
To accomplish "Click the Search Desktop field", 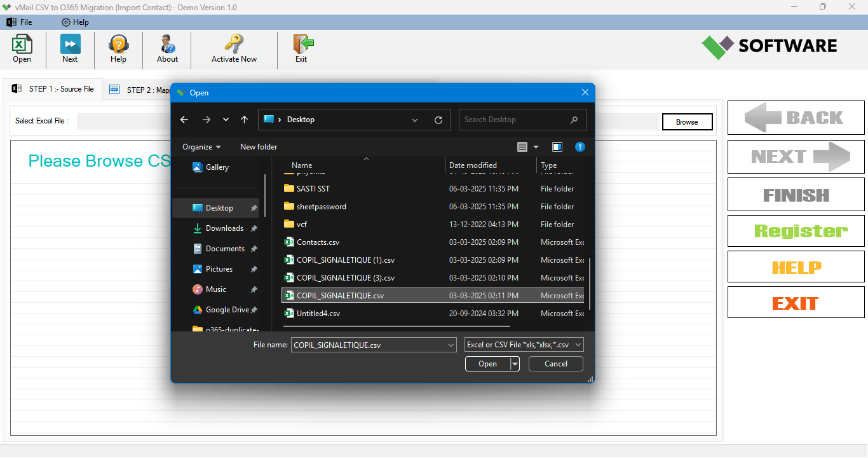I will 522,120.
